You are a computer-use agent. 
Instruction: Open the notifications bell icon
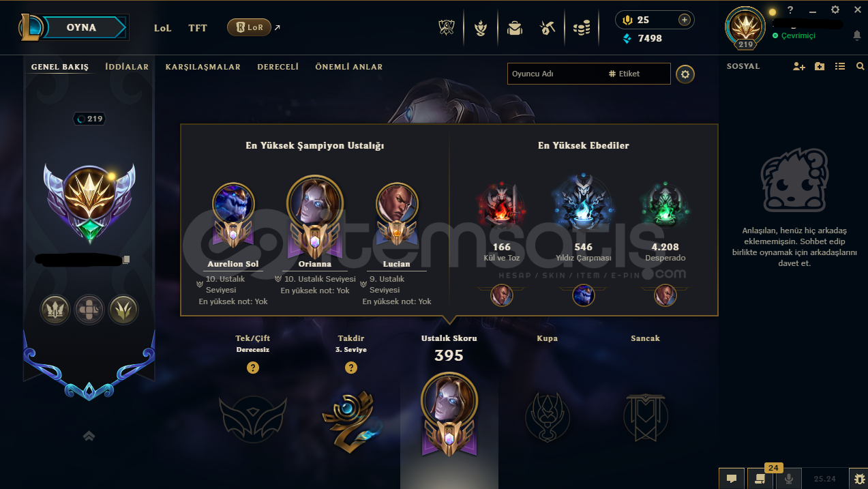pyautogui.click(x=857, y=35)
